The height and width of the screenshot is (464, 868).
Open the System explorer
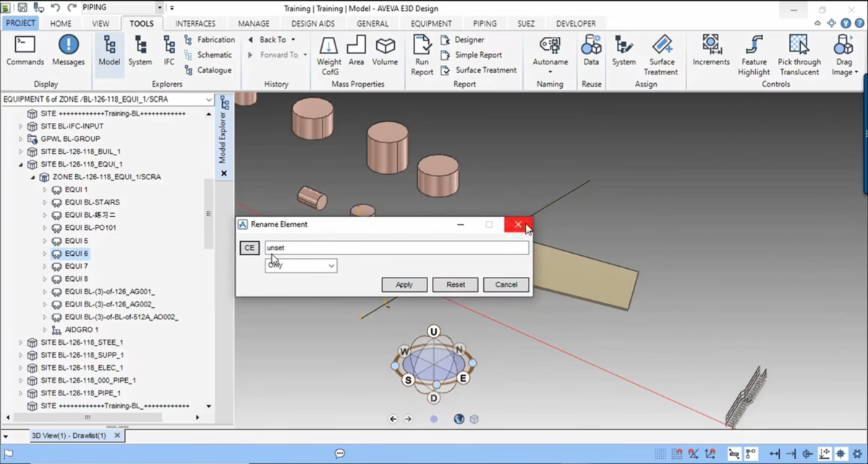click(x=140, y=51)
